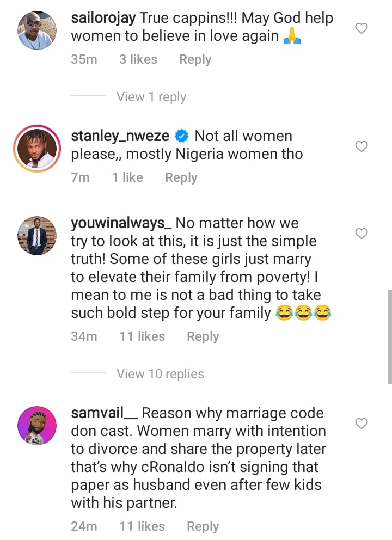
Task: View stanley_nweze's story ring avatar
Action: click(x=37, y=149)
